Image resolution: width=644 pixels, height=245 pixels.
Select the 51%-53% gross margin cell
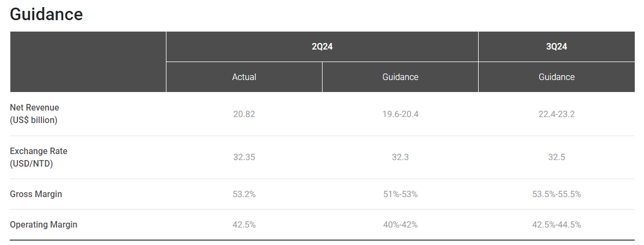[x=400, y=194]
